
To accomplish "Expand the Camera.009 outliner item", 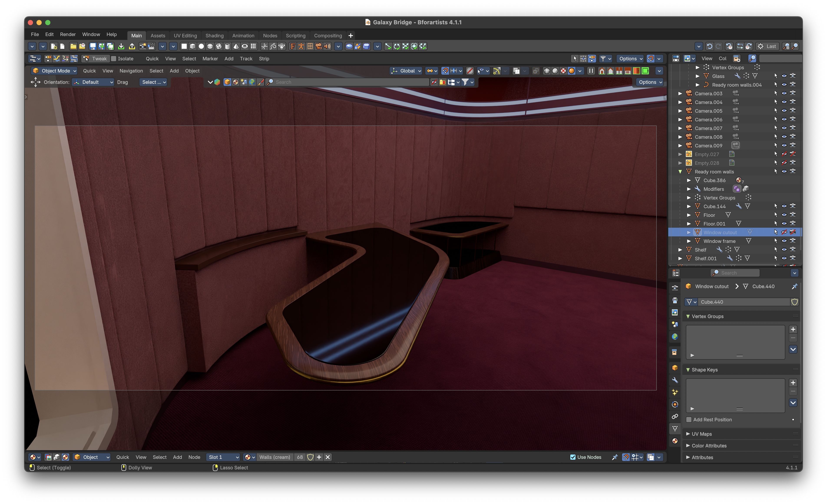I will pyautogui.click(x=680, y=146).
